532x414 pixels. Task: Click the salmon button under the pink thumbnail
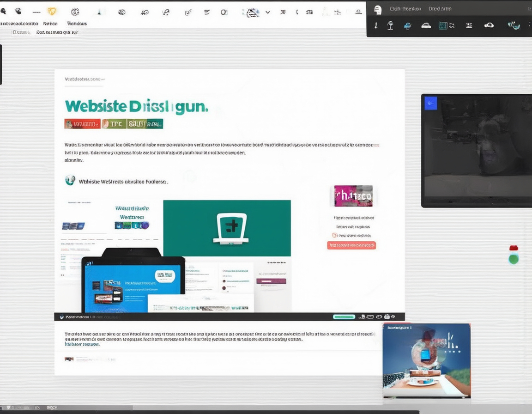pyautogui.click(x=351, y=245)
